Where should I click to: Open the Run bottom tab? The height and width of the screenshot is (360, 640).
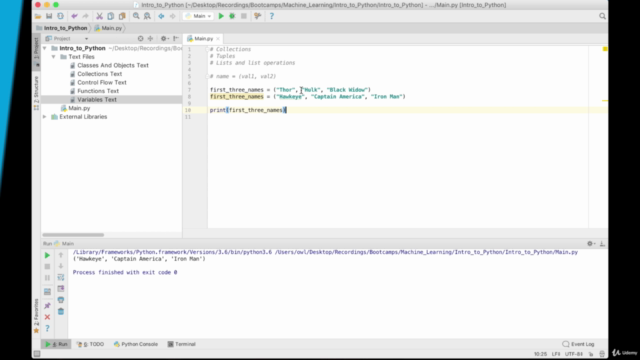(56, 344)
